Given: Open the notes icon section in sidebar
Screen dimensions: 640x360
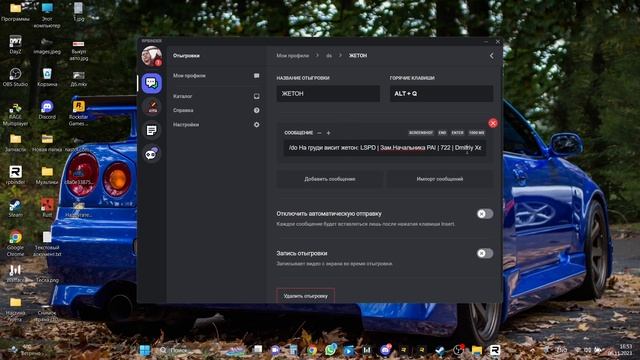Looking at the screenshot, I should tap(151, 131).
